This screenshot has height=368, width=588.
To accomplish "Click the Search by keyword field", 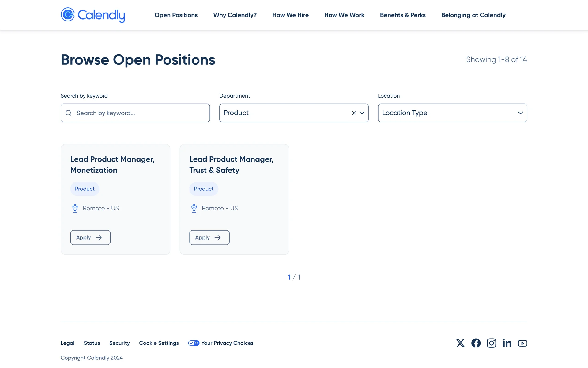I will pyautogui.click(x=141, y=113).
